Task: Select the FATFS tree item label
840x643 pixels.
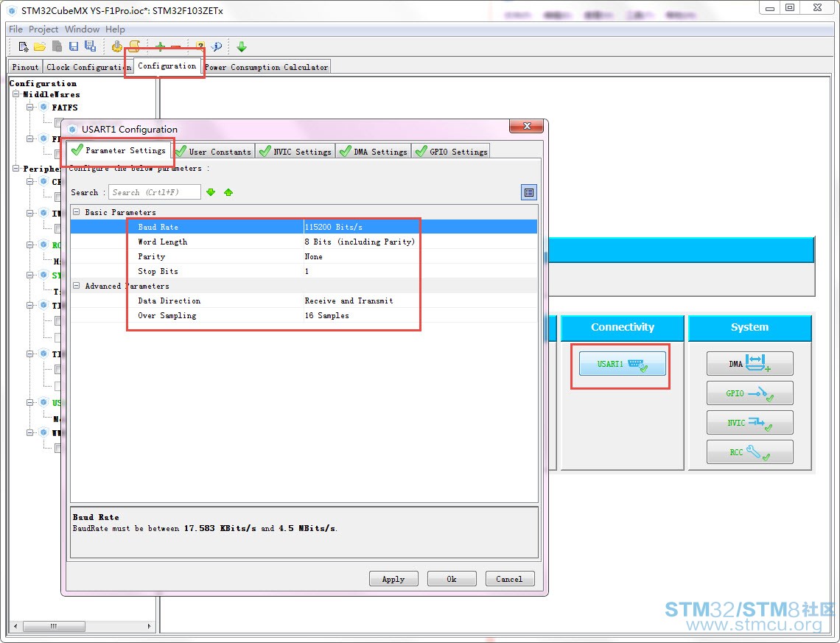Action: tap(65, 108)
